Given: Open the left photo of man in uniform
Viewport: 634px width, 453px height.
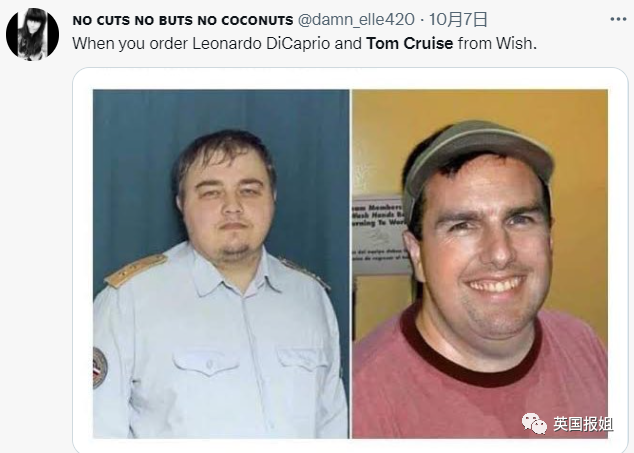Looking at the screenshot, I should [x=221, y=264].
